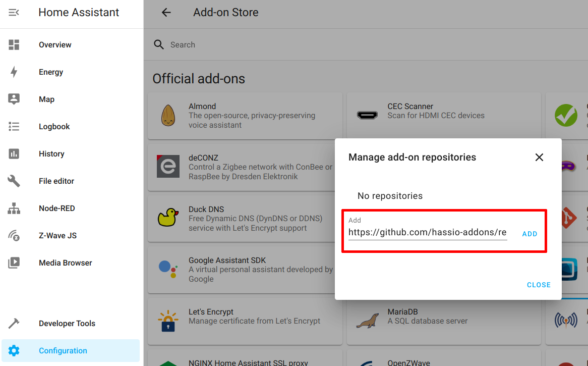Click the Media Browser label
The width and height of the screenshot is (588, 366).
click(x=65, y=263)
